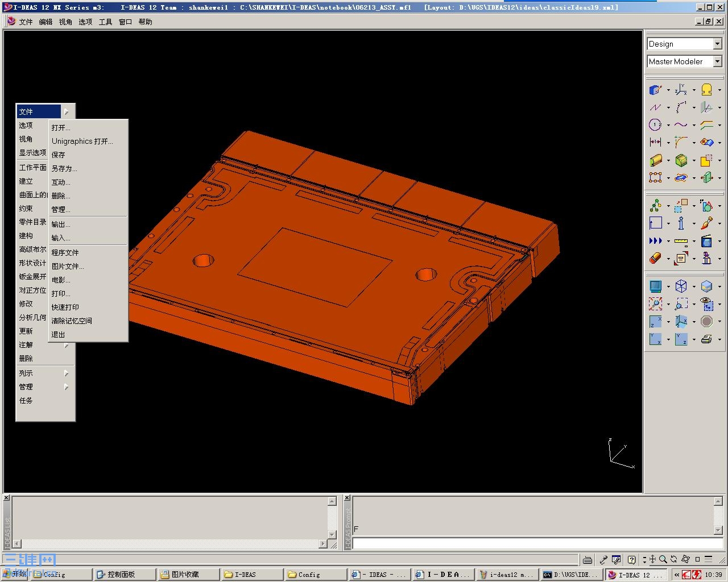Screen dimensions: 728x582
Task: Click the extrude feature icon
Action: pyautogui.click(x=655, y=160)
